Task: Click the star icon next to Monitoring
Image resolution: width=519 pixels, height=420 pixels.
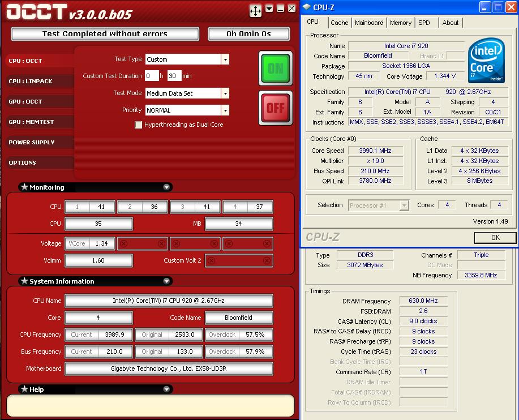Action: (24, 187)
